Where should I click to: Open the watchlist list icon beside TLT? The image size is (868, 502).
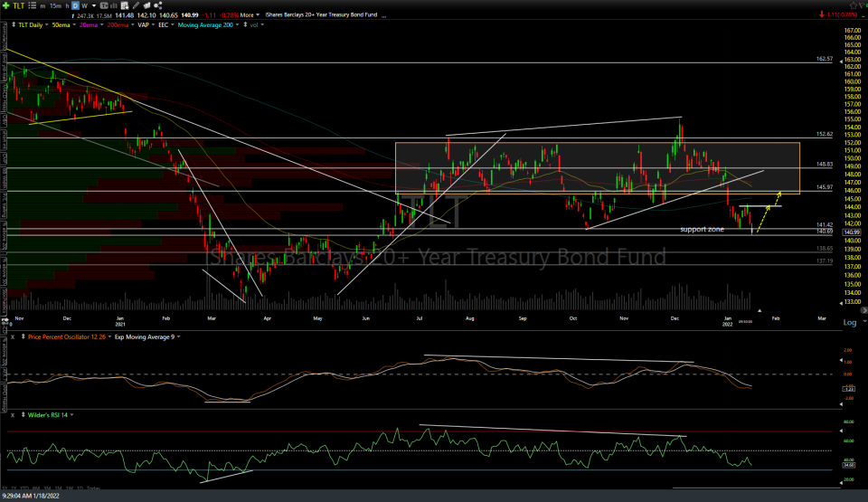pos(33,5)
